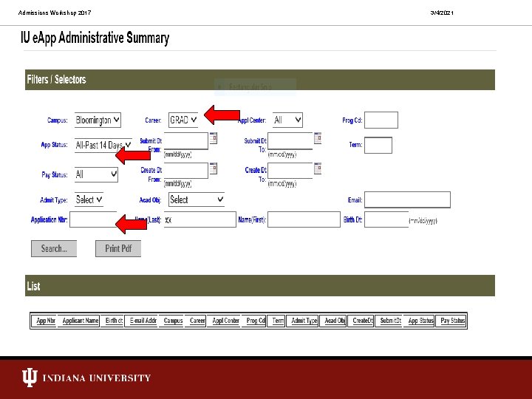Sort list by CreateDt column header
The width and height of the screenshot is (532, 399).
tap(363, 321)
